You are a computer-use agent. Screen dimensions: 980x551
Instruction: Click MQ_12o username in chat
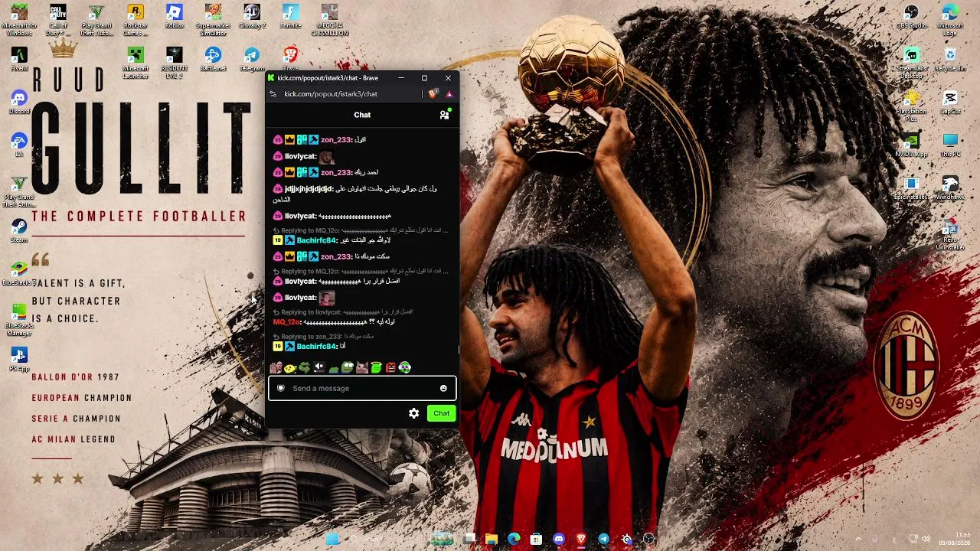pos(286,322)
